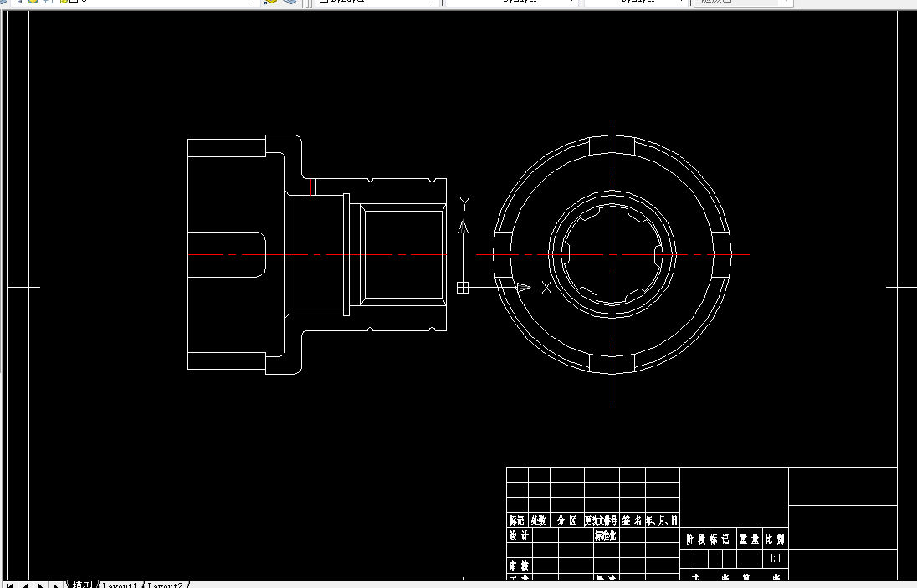Select the '1:1' scale value
Image resolution: width=917 pixels, height=588 pixels.
pos(775,558)
